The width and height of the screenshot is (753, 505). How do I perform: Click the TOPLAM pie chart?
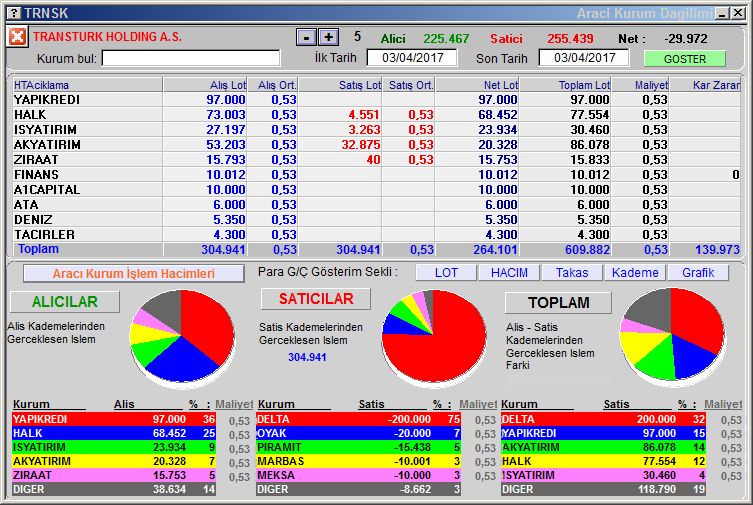672,336
